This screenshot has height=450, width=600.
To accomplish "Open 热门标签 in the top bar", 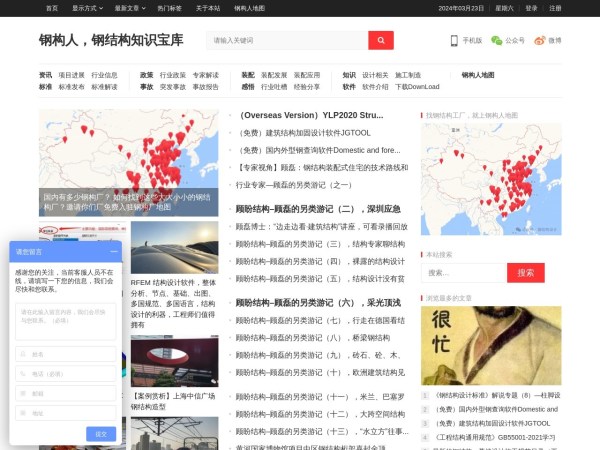I will [170, 8].
